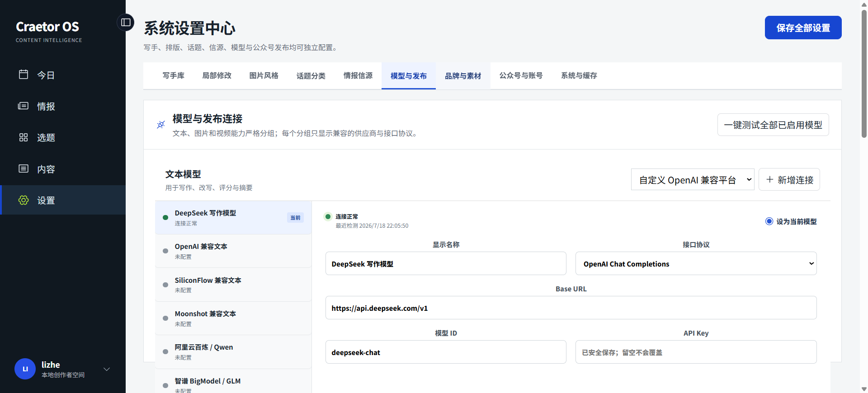
Task: Open 今日 in the sidebar
Action: tap(63, 75)
